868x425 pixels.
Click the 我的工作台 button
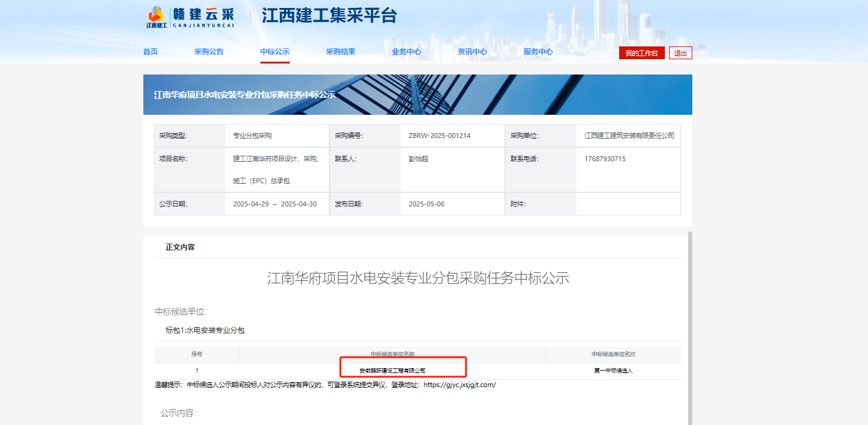(x=642, y=53)
